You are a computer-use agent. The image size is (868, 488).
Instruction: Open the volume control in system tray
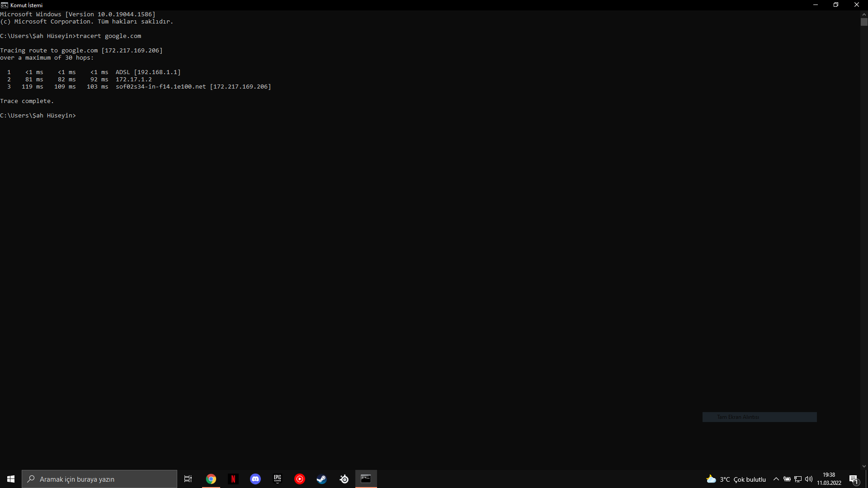click(809, 479)
